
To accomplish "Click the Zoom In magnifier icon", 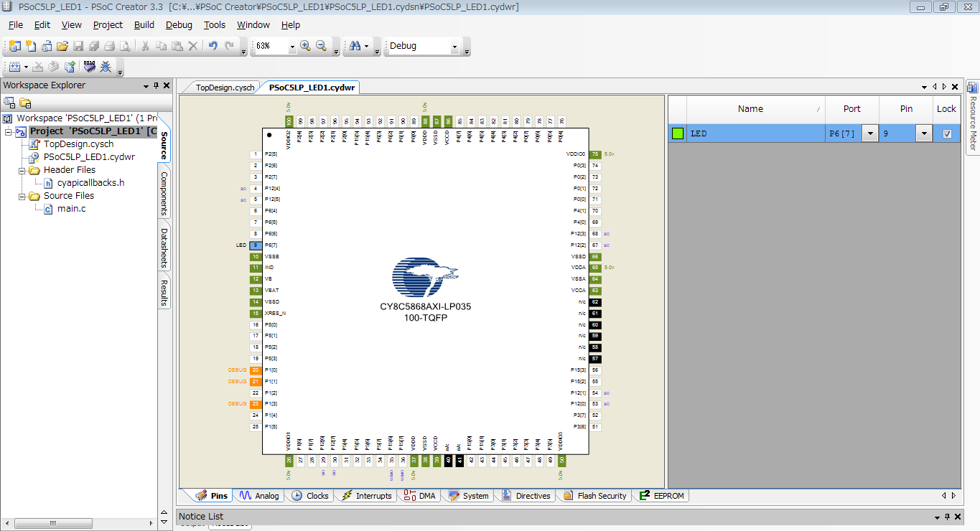I will [305, 46].
